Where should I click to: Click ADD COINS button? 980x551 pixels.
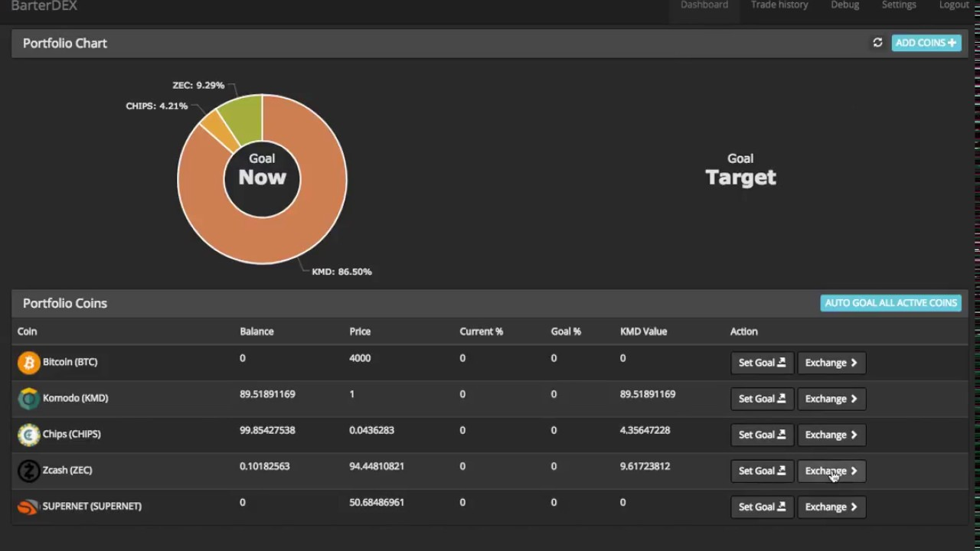click(x=926, y=43)
